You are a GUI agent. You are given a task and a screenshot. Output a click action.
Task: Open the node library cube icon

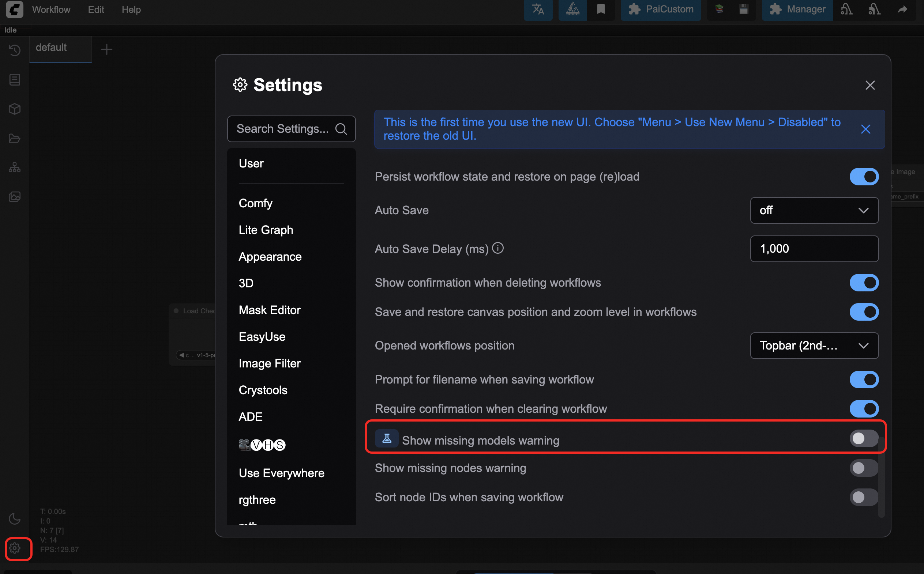(14, 109)
